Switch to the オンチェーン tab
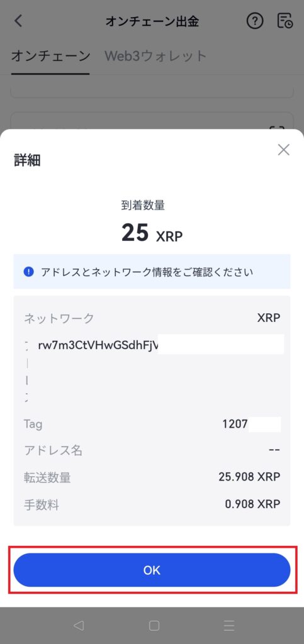Viewport: 304px width, 644px height. tap(50, 56)
